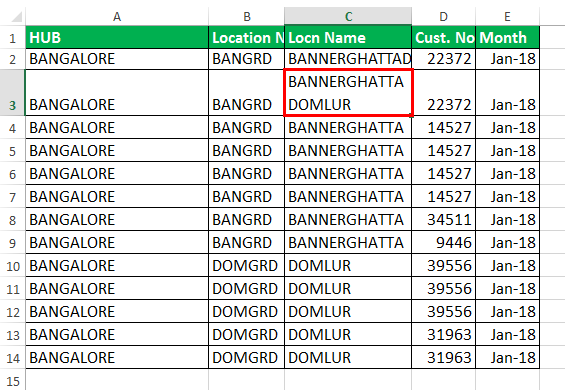565x390 pixels.
Task: Select cell A14 containing BANGALORE
Action: click(x=117, y=357)
